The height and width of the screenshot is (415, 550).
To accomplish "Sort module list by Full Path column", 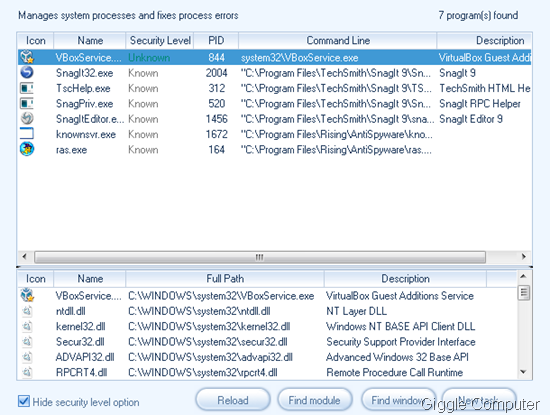I will tap(225, 279).
